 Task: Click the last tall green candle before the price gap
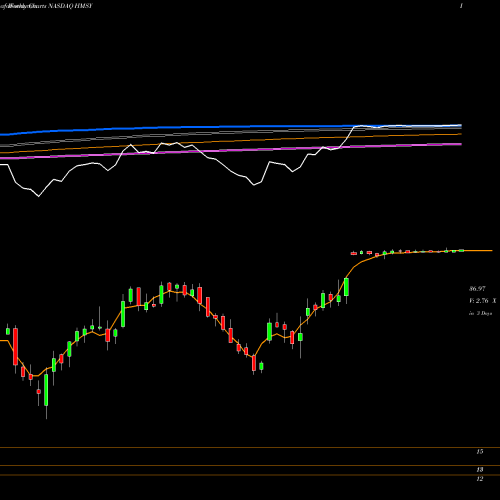click(346, 287)
